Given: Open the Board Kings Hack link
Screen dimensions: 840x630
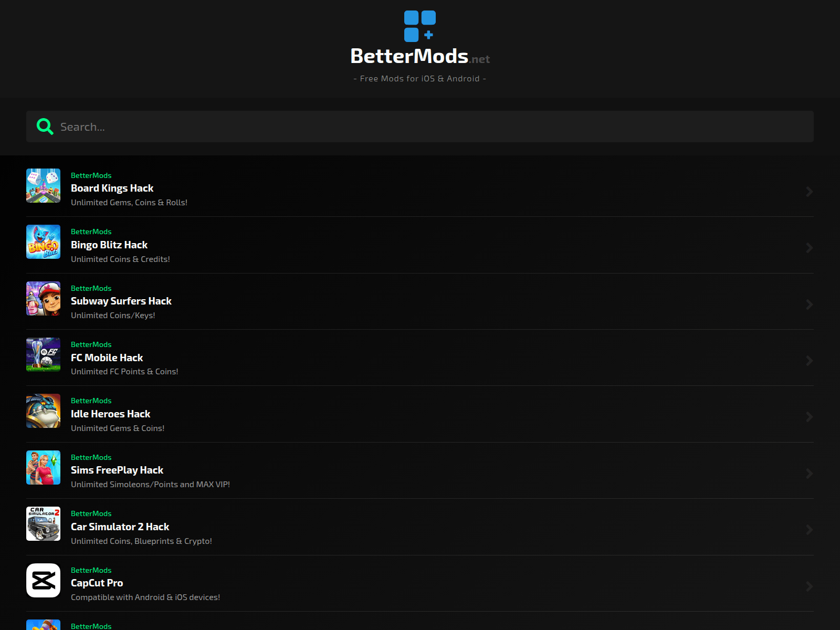Looking at the screenshot, I should 112,188.
